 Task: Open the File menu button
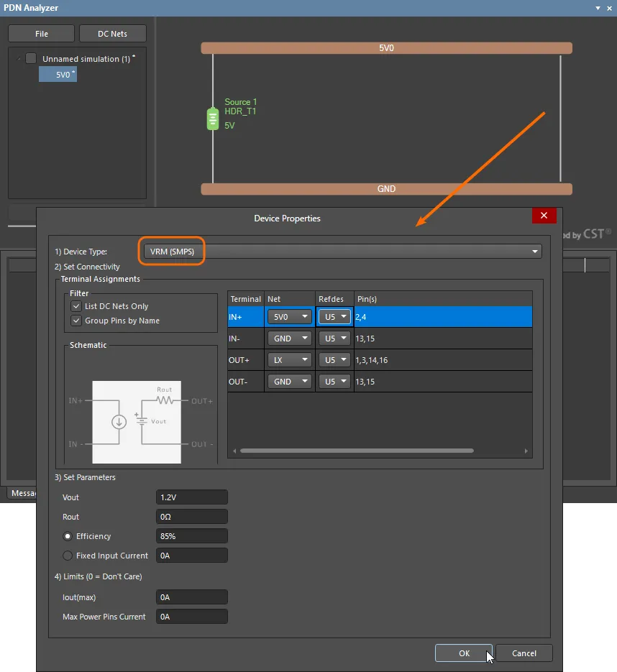(42, 34)
